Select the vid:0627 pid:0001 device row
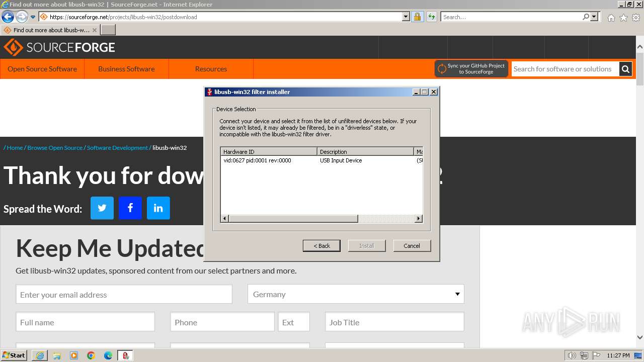644x362 pixels. click(x=321, y=160)
